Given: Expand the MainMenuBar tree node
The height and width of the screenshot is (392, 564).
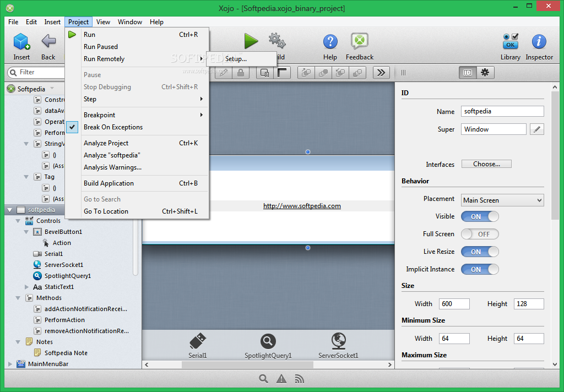Looking at the screenshot, I should (10, 364).
